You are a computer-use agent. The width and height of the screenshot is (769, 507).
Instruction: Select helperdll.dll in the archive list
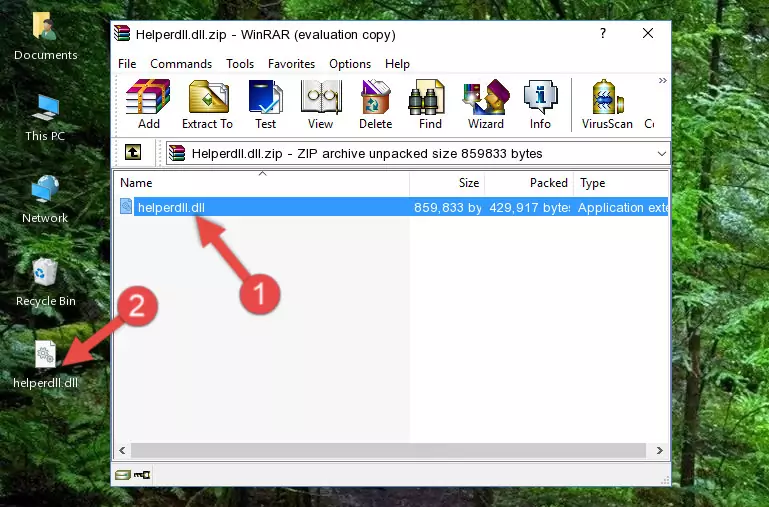tap(171, 207)
